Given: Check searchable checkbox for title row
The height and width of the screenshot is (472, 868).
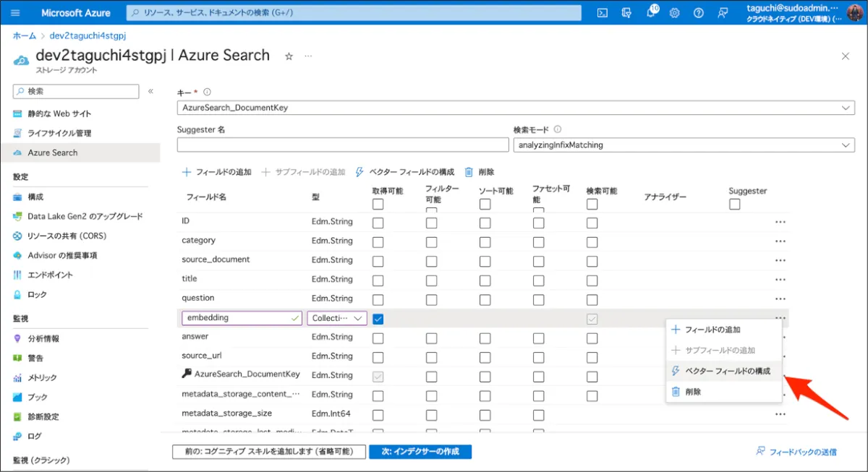Looking at the screenshot, I should (592, 280).
